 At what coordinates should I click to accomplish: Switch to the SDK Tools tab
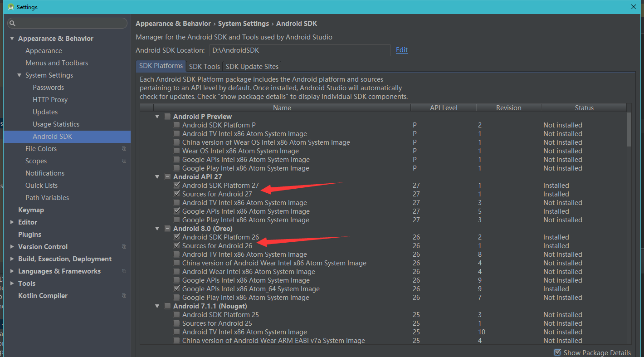coord(205,66)
